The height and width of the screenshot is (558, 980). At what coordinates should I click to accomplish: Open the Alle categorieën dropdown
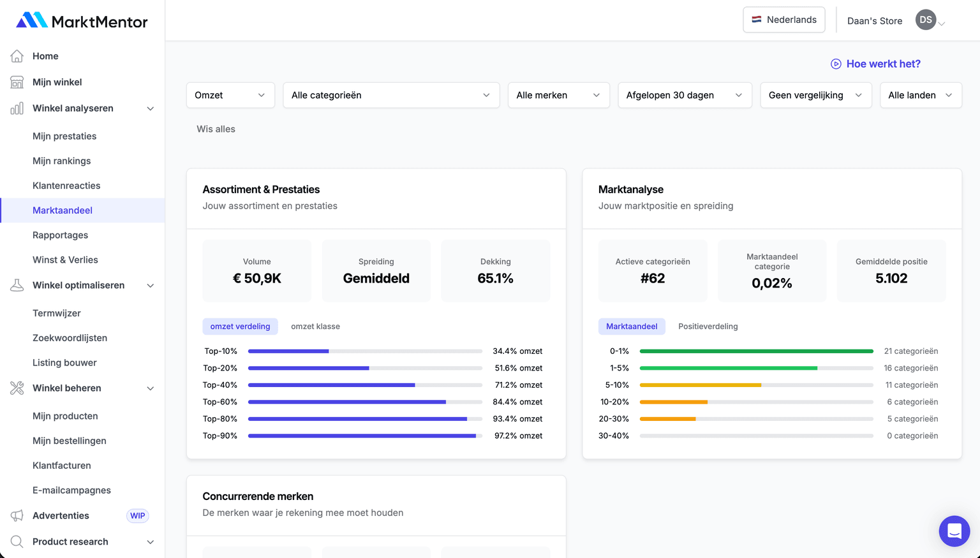[x=390, y=94]
